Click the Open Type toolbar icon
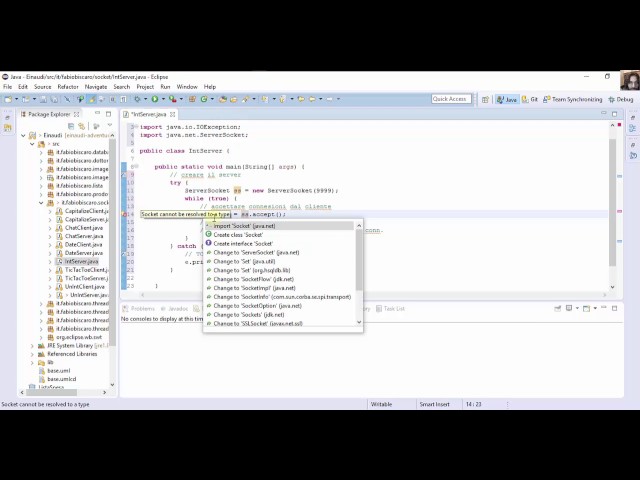Image resolution: width=640 pixels, height=480 pixels. 223,99
